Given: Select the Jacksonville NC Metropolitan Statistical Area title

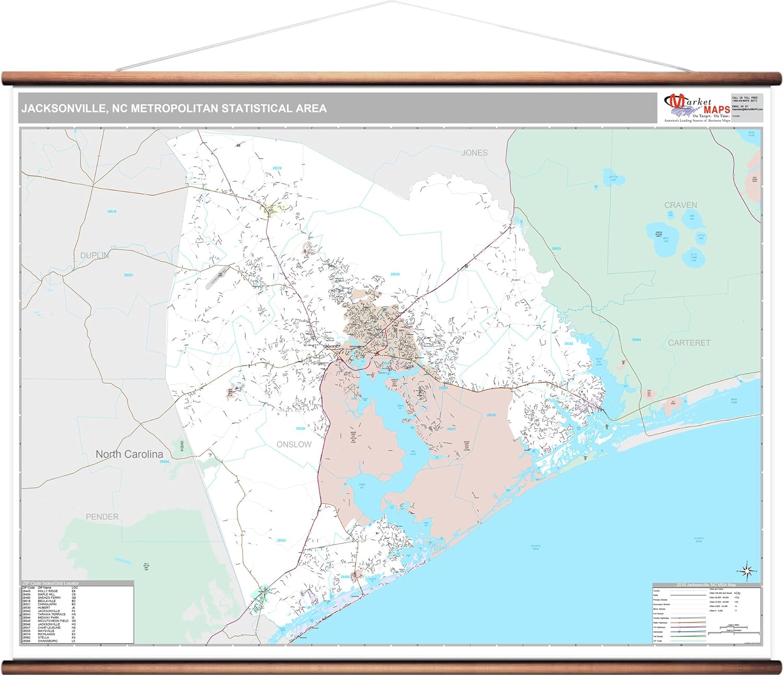Looking at the screenshot, I should [x=174, y=109].
